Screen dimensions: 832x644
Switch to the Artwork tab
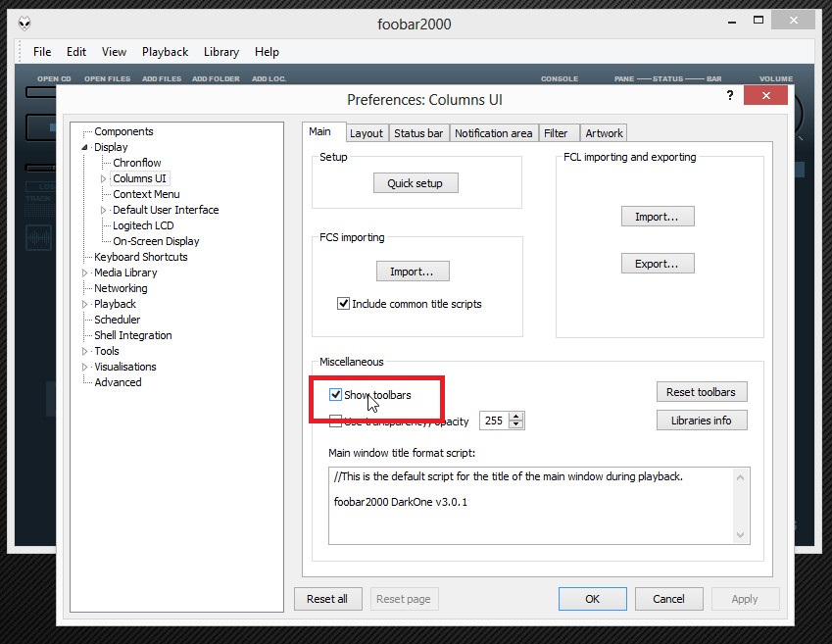tap(604, 133)
